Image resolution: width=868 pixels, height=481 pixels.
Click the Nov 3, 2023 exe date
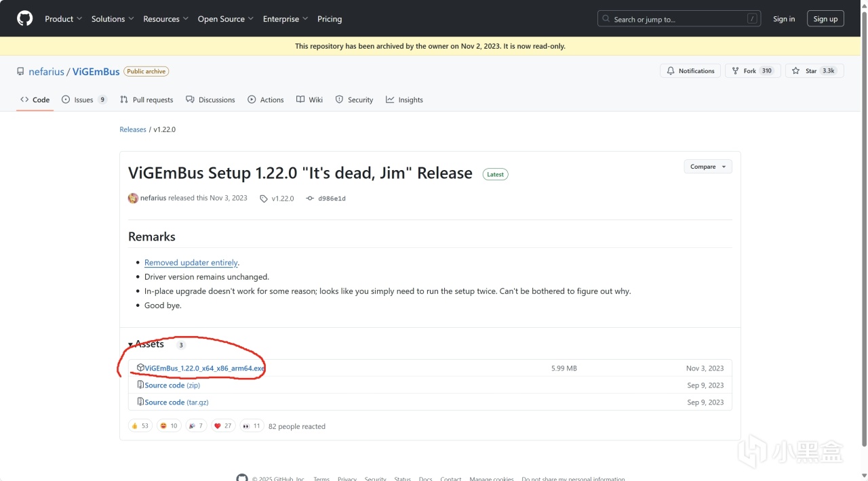coord(705,368)
